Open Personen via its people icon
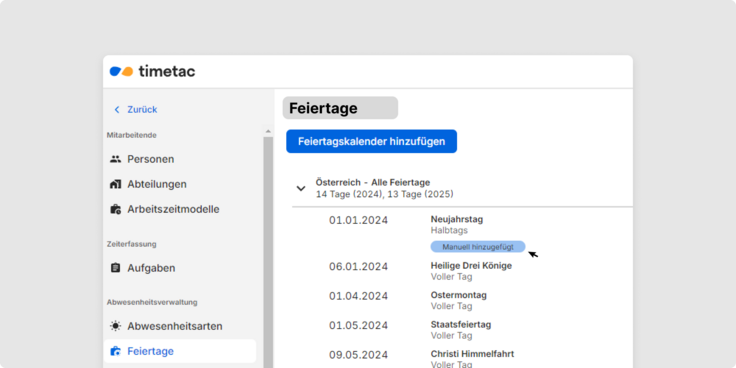Screen dimensions: 736x368 coord(115,159)
